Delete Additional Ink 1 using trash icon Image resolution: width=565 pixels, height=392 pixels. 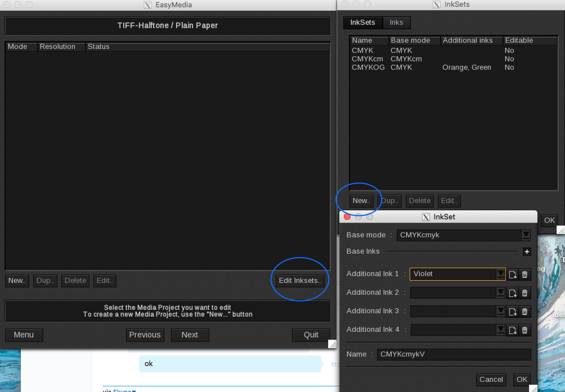click(x=525, y=274)
